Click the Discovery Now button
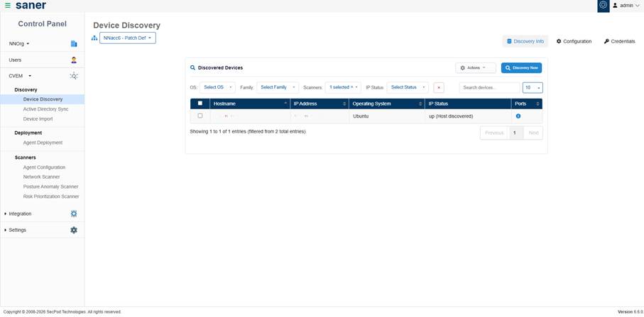644x317 pixels. tap(521, 68)
